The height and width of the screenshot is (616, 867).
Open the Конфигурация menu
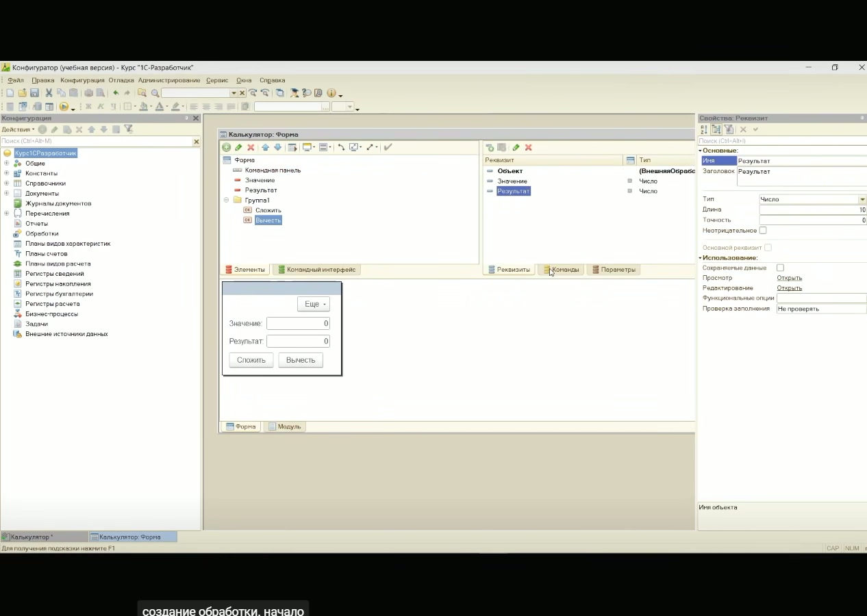tap(82, 80)
